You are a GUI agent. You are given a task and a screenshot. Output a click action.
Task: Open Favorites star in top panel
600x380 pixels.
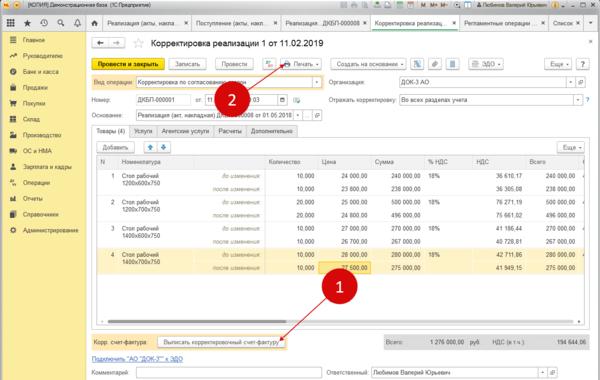tap(27, 23)
